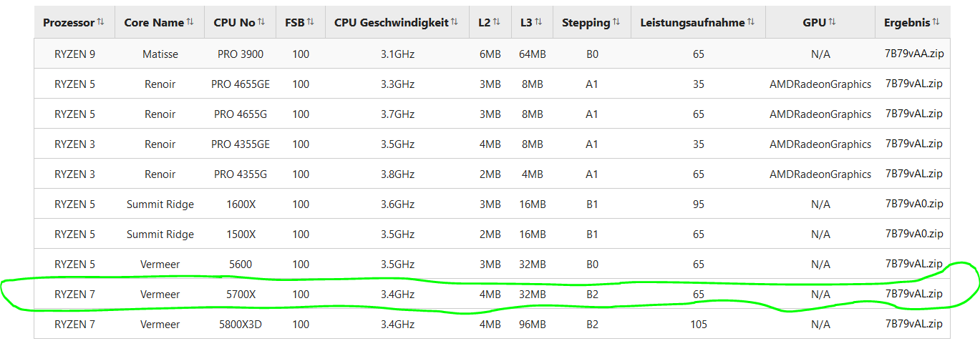Sort by Ergebnis column arrows
This screenshot has width=980, height=351.
[x=936, y=22]
